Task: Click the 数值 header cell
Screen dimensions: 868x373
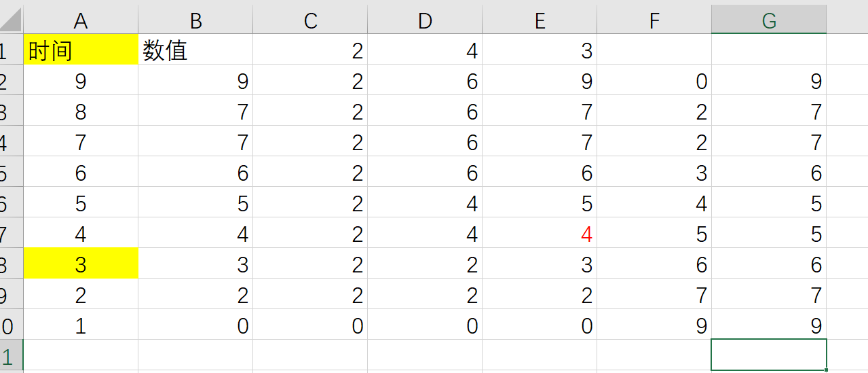Action: (x=195, y=50)
